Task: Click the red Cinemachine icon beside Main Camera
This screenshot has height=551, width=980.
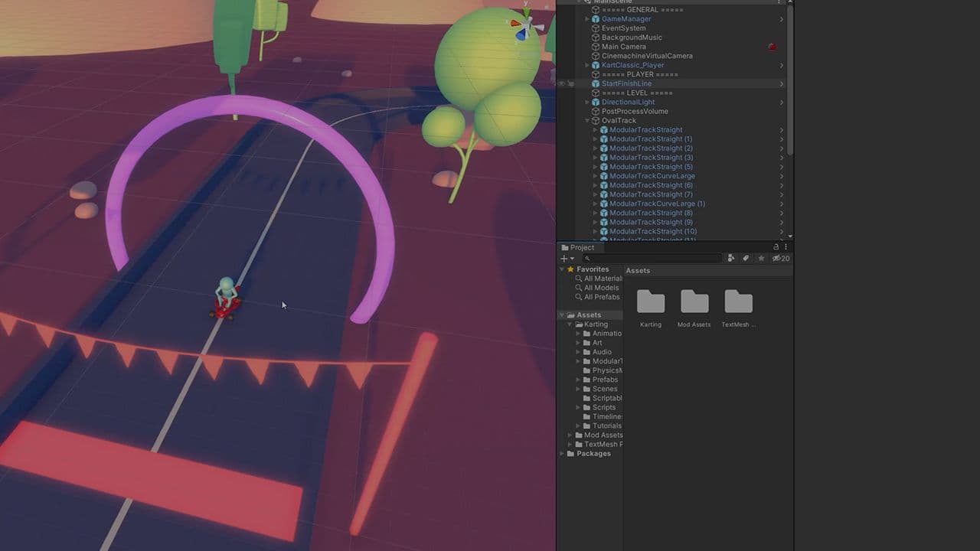Action: coord(772,47)
